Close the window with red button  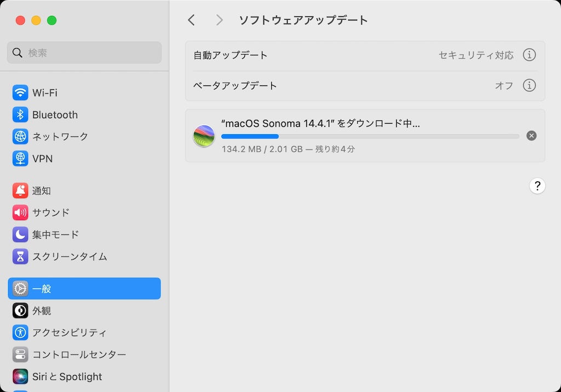coord(20,20)
